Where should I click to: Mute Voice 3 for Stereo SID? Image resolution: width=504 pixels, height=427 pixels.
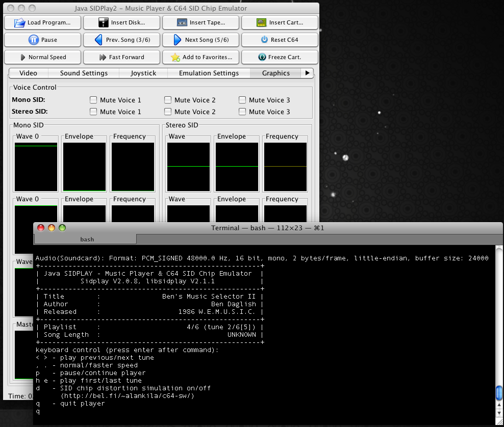point(242,112)
